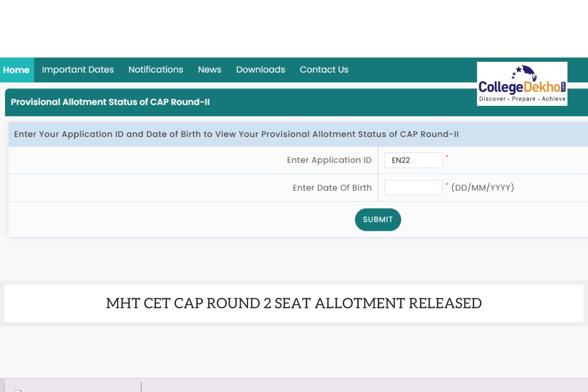Screen dimensions: 588x392
Task: Click the Enter Date Of Birth label
Action: coord(332,188)
